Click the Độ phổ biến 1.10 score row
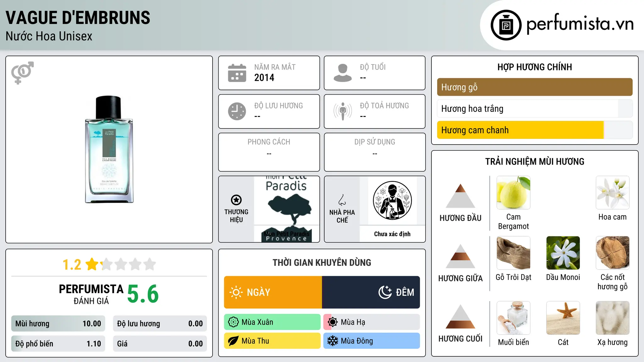 (x=58, y=344)
